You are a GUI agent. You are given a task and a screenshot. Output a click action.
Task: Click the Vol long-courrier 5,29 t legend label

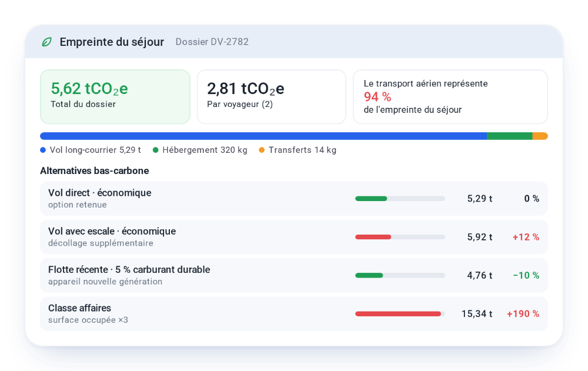(x=95, y=150)
